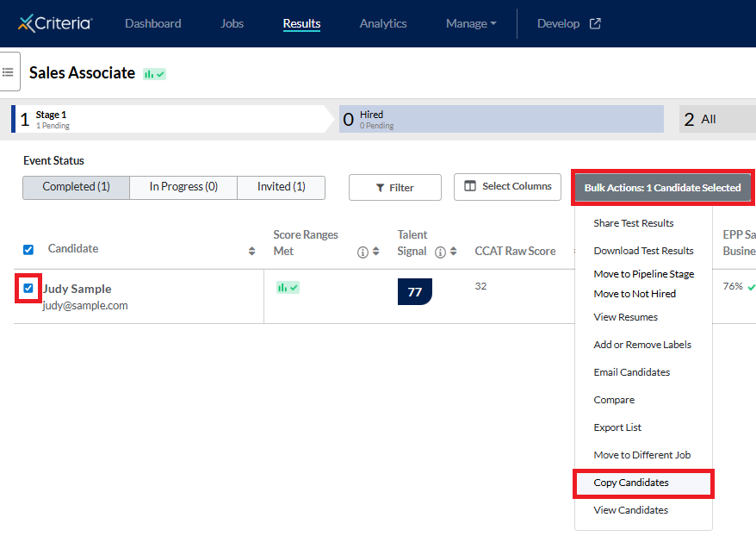Screen dimensions: 756x536
Task: Choose View Candidates option
Action: pyautogui.click(x=630, y=510)
